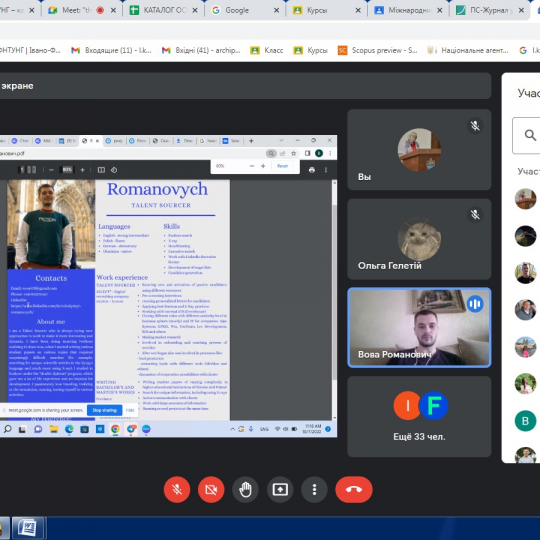Image resolution: width=540 pixels, height=540 pixels.
Task: Click the search participants magnifier icon
Action: pos(530,135)
